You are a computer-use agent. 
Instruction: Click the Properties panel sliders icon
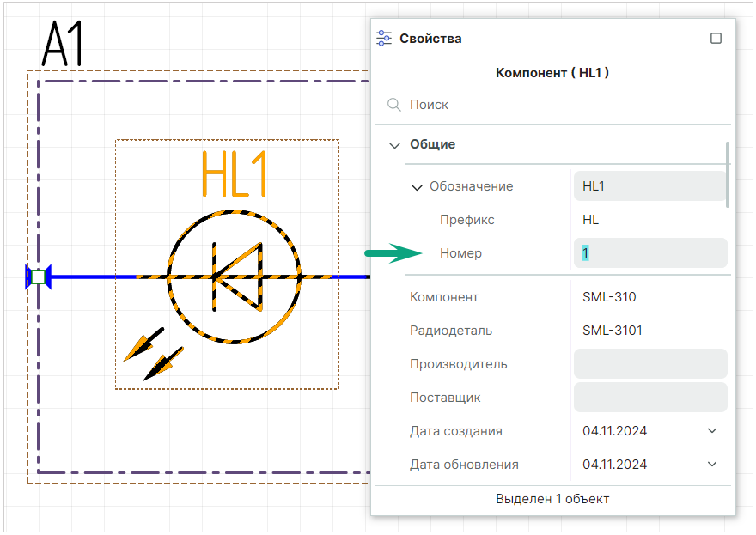[384, 39]
